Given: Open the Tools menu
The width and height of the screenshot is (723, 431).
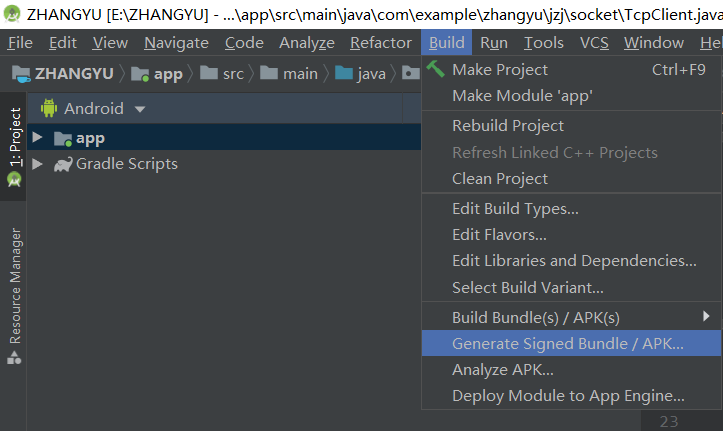Looking at the screenshot, I should coord(544,43).
